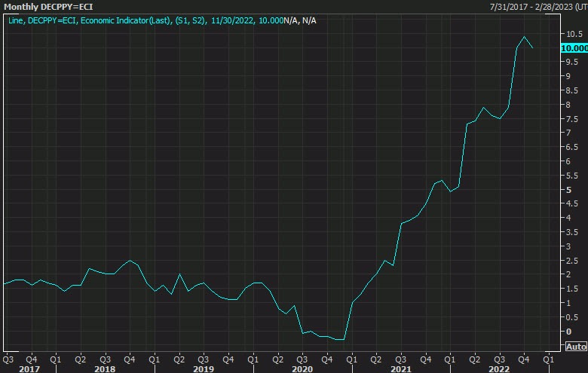
Task: Click the N/A, N/A values in legend
Action: (299, 20)
